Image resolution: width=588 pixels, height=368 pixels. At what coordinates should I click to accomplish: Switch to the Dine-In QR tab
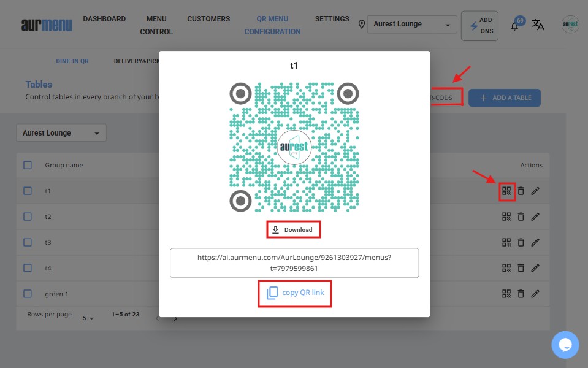point(72,61)
